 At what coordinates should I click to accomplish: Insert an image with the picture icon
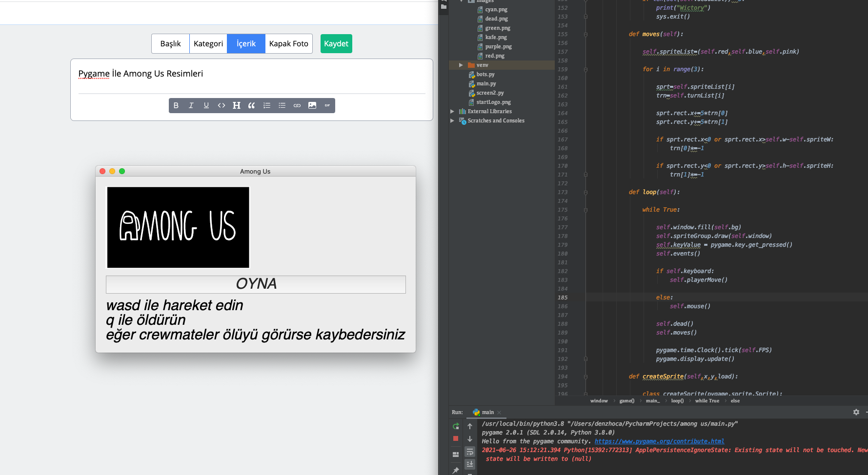(312, 105)
